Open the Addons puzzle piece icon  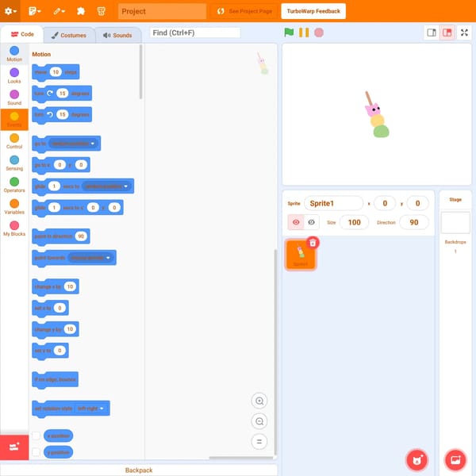coord(81,11)
